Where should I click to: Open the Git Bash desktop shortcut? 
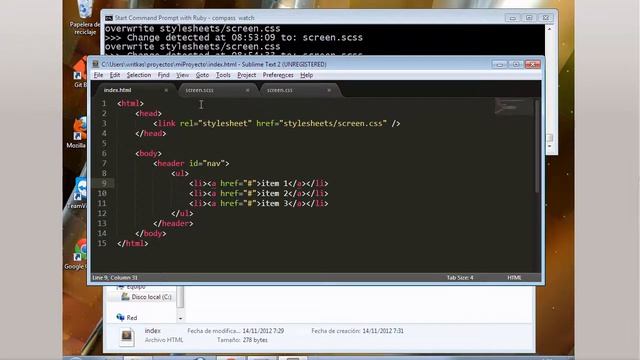pos(80,73)
